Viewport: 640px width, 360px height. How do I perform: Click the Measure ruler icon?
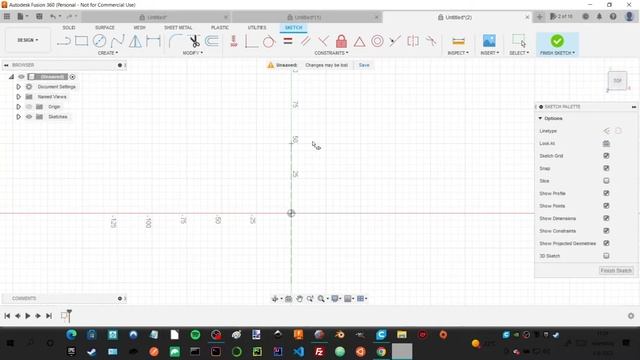pos(458,41)
